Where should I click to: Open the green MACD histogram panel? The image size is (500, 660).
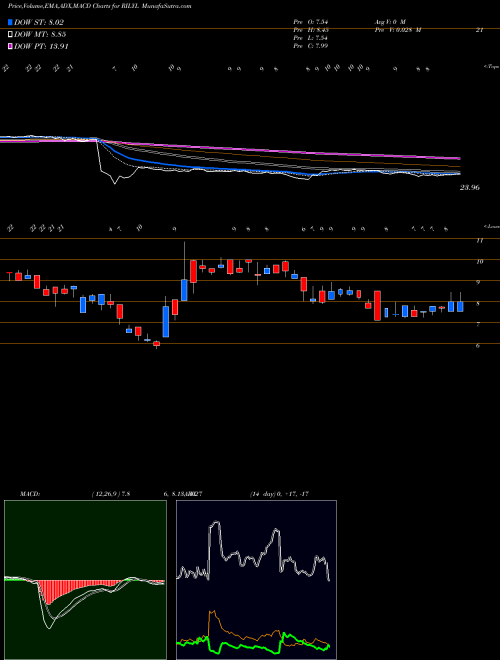pos(85,580)
